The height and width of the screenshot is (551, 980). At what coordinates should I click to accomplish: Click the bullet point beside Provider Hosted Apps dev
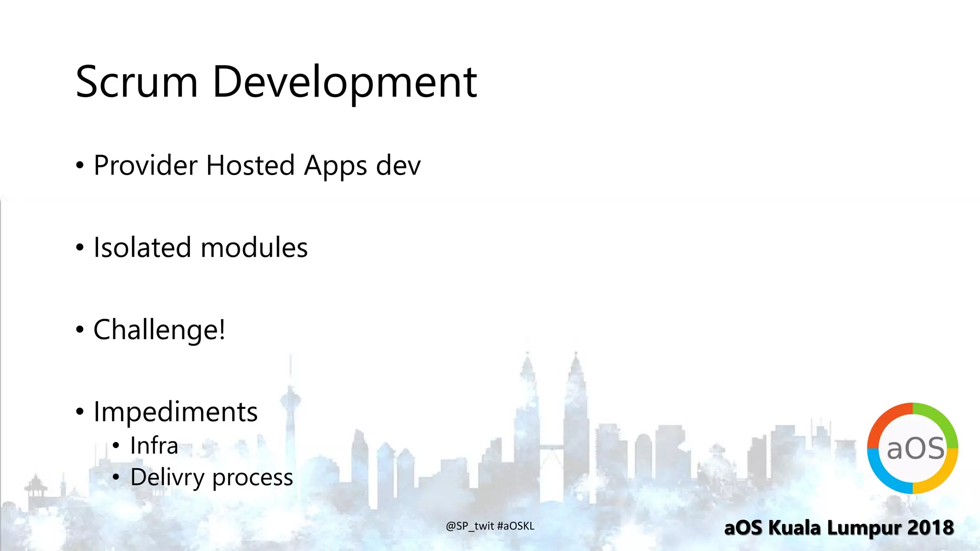point(79,165)
